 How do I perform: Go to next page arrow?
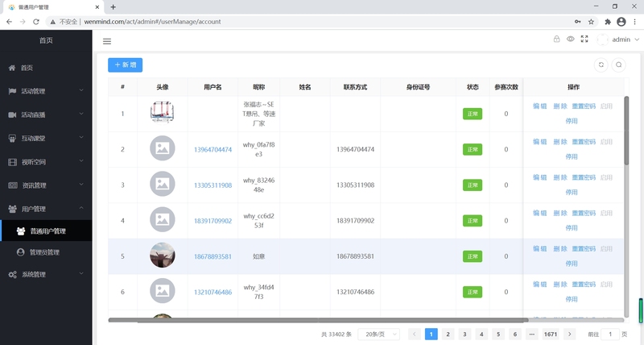569,335
